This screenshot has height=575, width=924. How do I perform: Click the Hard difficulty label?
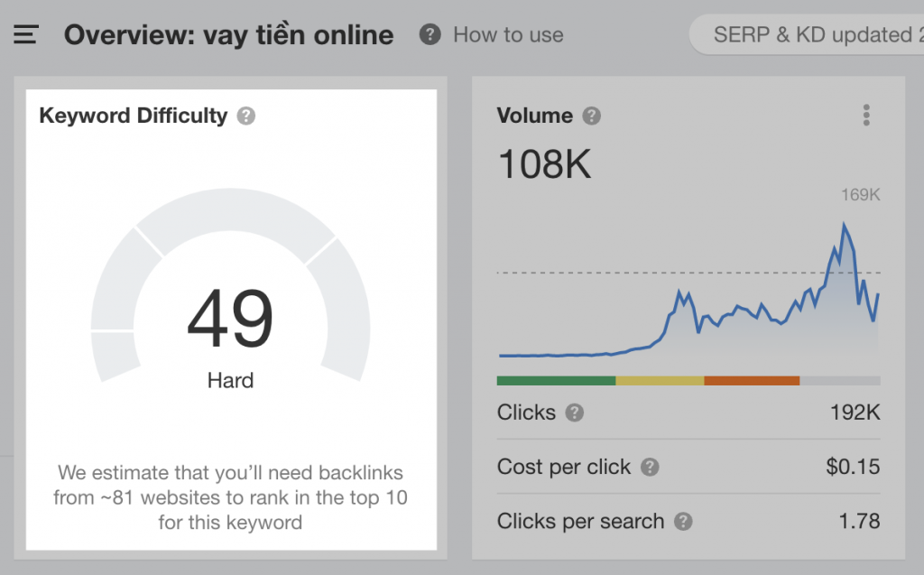[x=230, y=380]
